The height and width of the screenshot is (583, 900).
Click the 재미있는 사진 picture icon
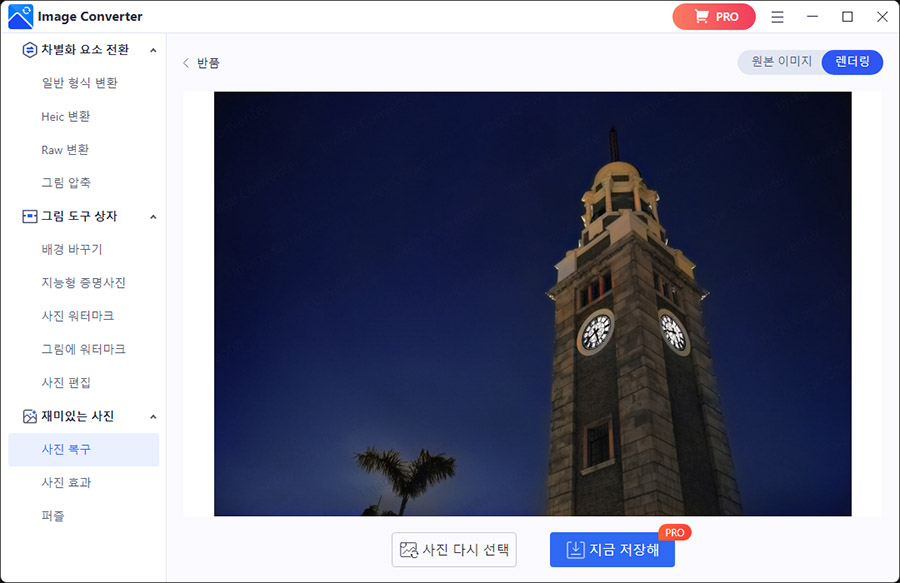coord(29,416)
